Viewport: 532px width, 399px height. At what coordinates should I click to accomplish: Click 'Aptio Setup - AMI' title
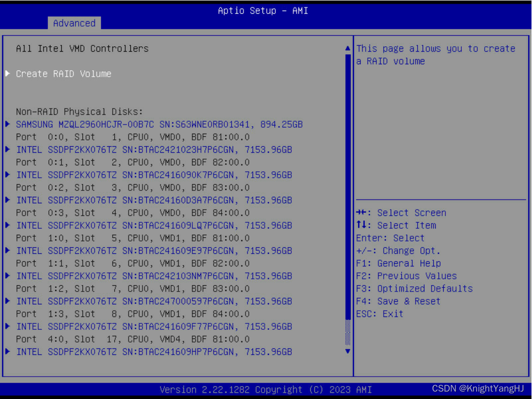pyautogui.click(x=263, y=11)
